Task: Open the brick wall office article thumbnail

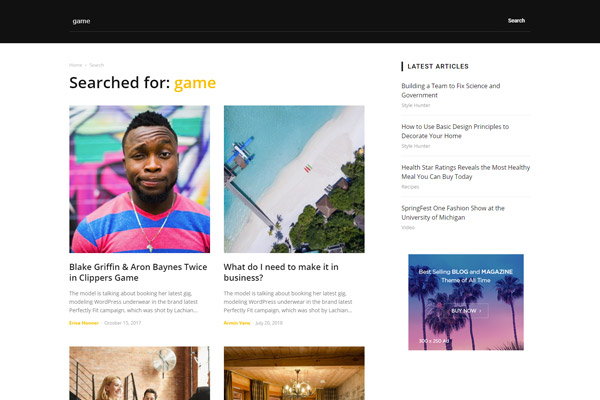Action: tap(139, 373)
